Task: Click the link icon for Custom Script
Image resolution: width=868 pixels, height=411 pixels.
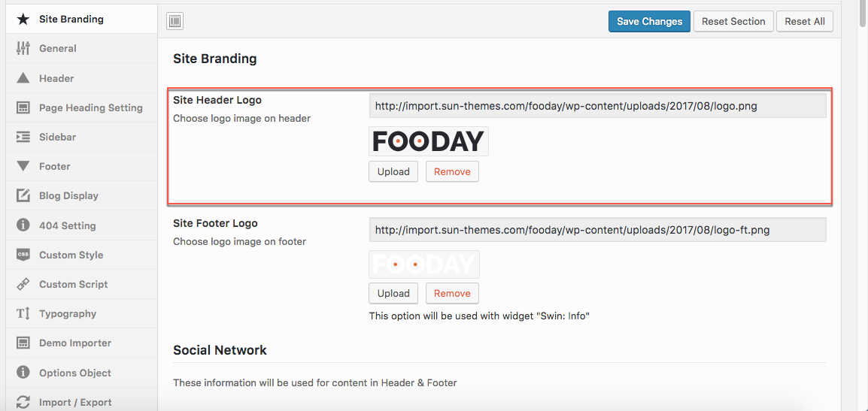Action: click(23, 284)
